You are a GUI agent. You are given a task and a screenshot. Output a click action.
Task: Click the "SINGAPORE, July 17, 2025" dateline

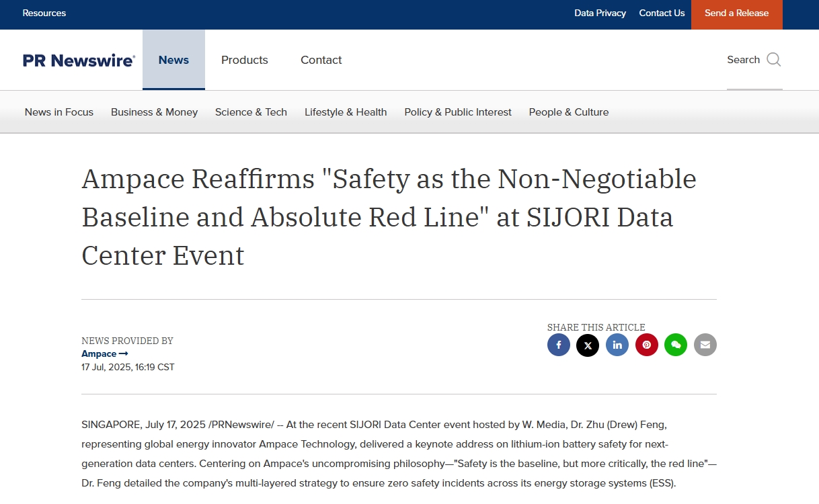[144, 425]
